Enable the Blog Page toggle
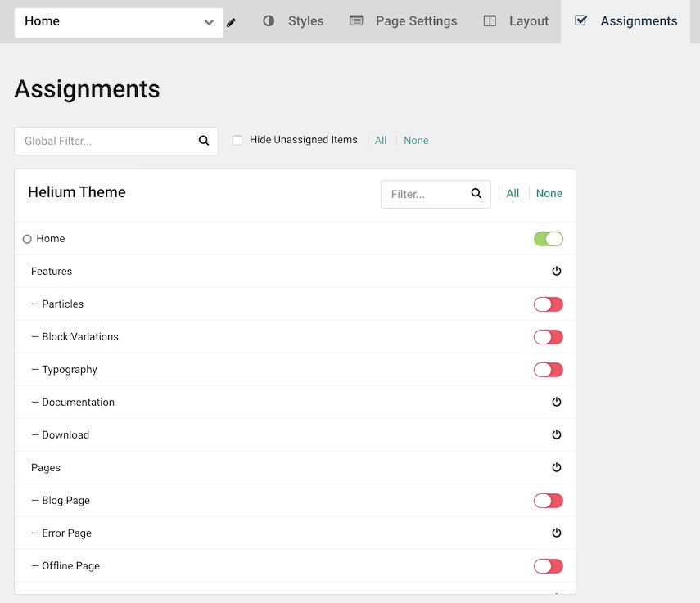700x603 pixels. tap(549, 501)
